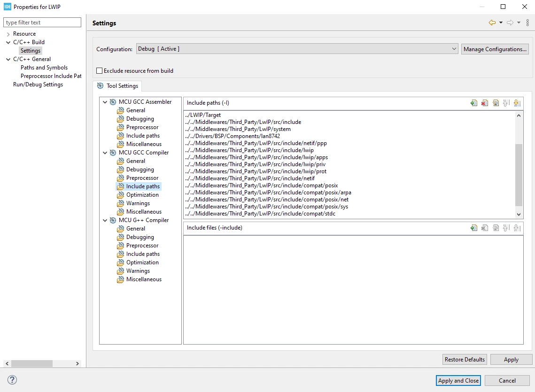Open GCC Compiler Optimization settings
The height and width of the screenshot is (392, 535).
tap(142, 195)
